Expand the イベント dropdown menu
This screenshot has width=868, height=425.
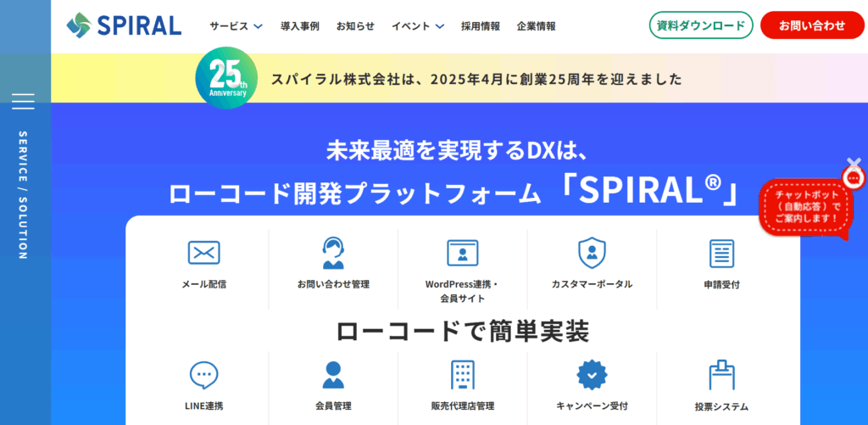click(x=418, y=25)
